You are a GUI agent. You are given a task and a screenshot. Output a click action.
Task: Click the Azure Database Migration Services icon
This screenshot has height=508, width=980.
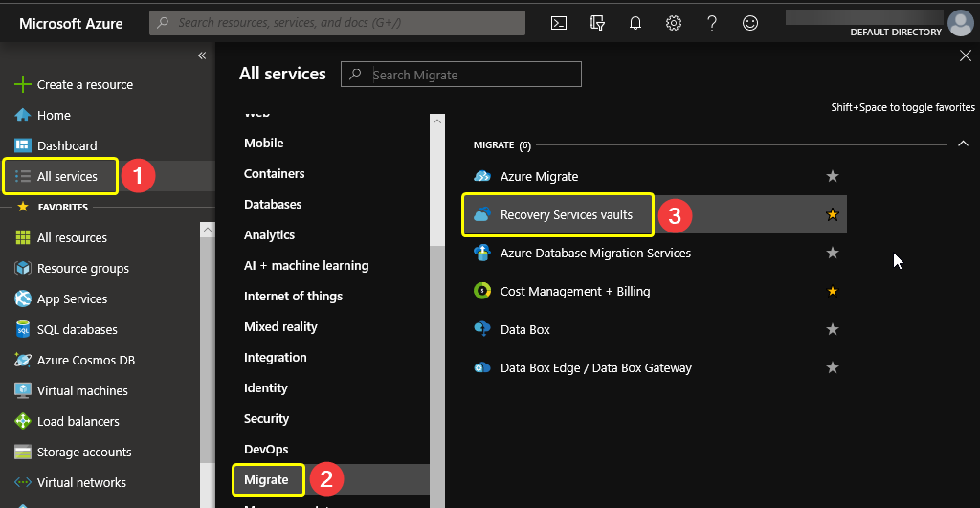482,253
